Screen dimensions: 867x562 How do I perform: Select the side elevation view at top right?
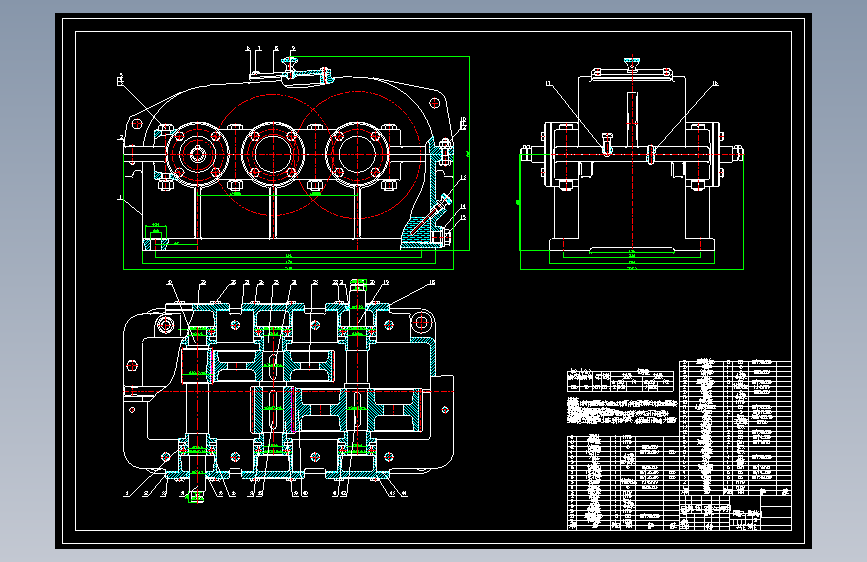point(632,163)
